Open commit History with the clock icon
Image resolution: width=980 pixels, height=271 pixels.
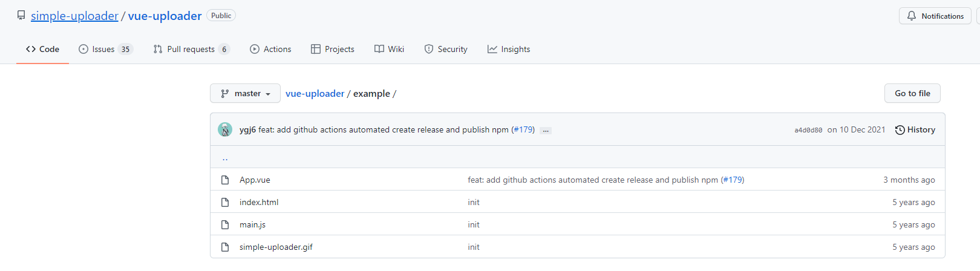900,130
